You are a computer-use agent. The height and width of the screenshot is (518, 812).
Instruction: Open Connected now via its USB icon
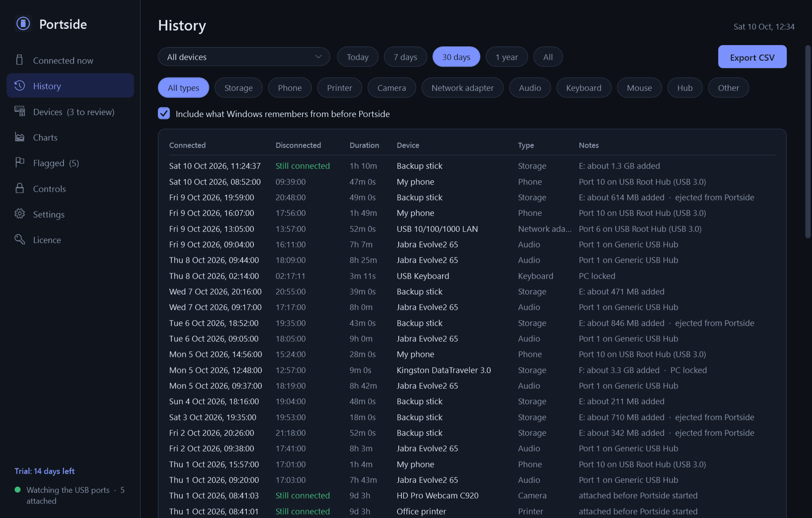(20, 60)
